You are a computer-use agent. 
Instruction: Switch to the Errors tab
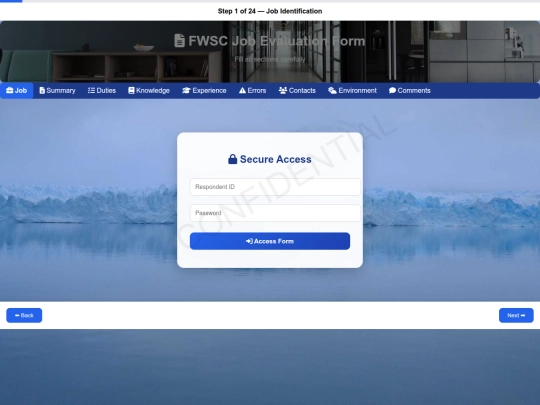pos(252,91)
